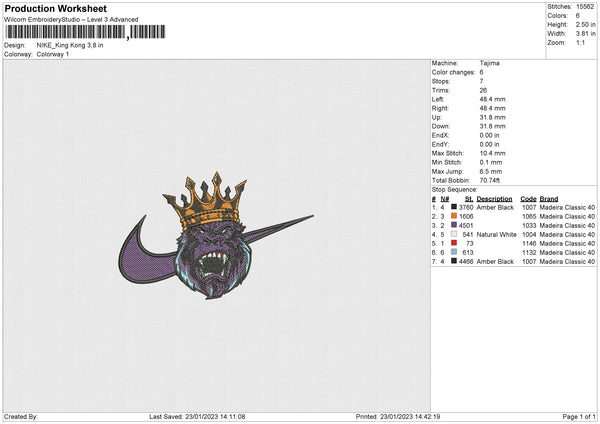Image resolution: width=600 pixels, height=424 pixels.
Task: Click thread code 1065 in the orange row
Action: point(529,216)
